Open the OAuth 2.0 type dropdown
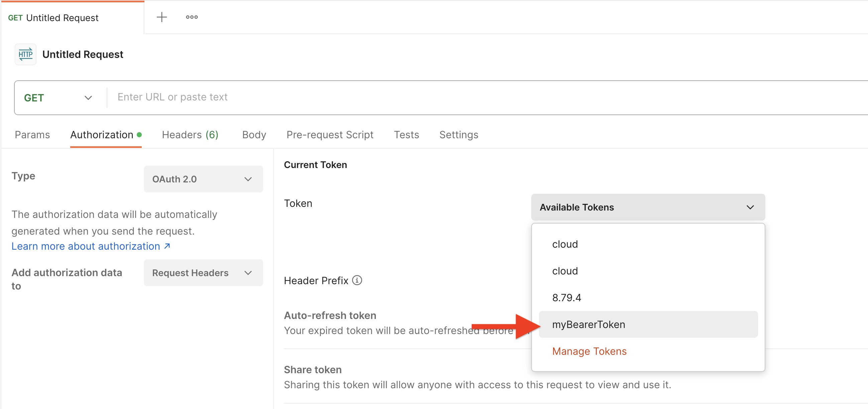 coord(203,179)
